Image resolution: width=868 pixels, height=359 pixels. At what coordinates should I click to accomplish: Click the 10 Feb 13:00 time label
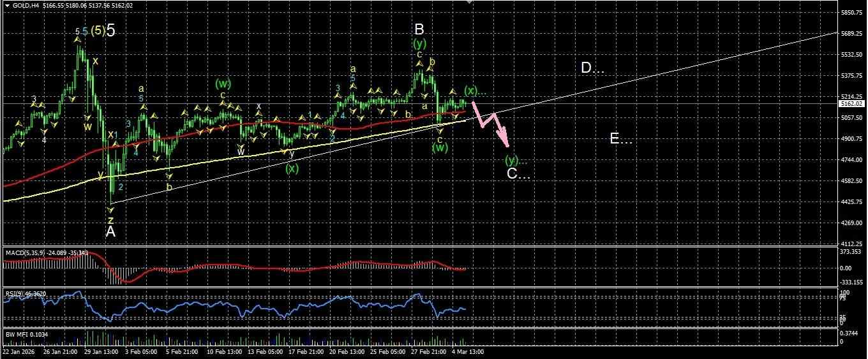click(225, 351)
